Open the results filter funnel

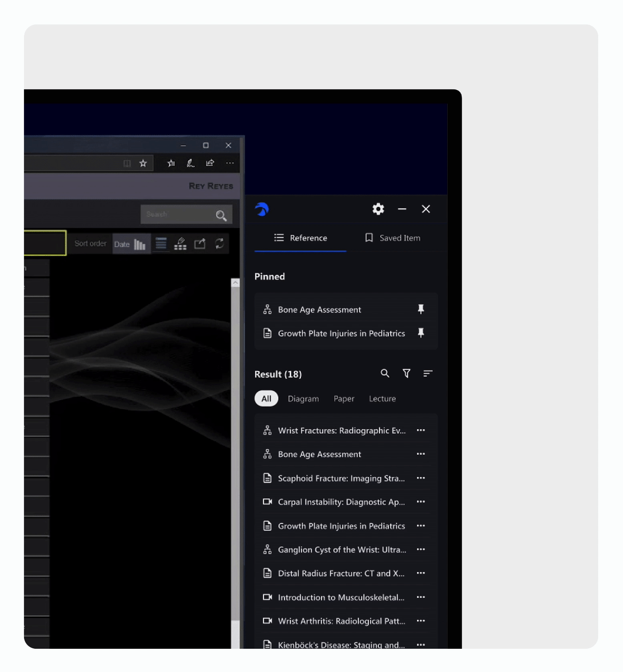[406, 373]
